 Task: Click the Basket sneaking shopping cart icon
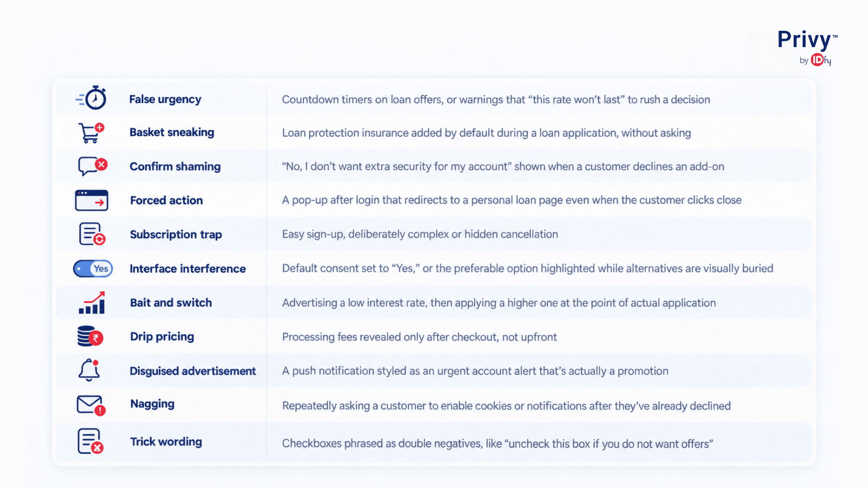coord(91,133)
